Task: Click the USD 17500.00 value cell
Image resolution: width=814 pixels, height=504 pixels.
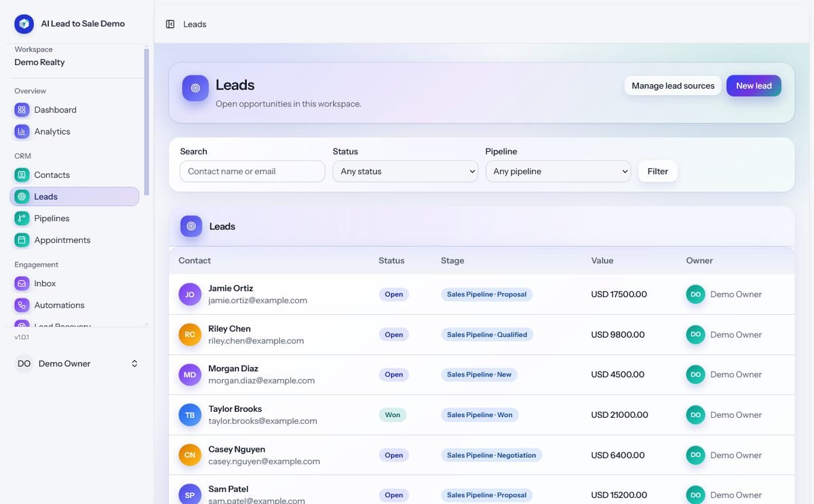Action: coord(619,294)
